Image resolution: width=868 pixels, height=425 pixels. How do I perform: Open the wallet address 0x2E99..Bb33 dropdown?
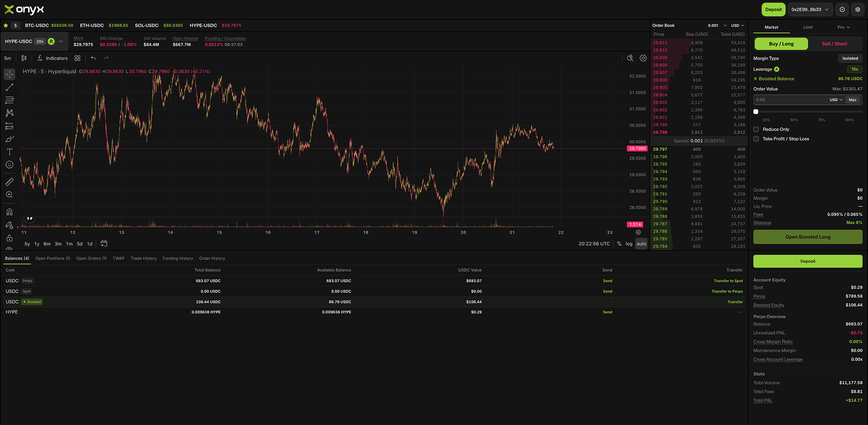point(810,9)
